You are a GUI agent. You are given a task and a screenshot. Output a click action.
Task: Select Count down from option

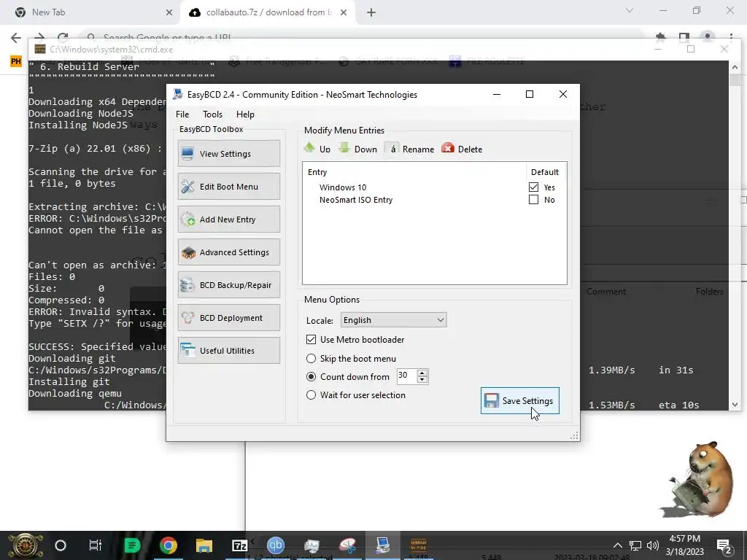[x=311, y=377]
